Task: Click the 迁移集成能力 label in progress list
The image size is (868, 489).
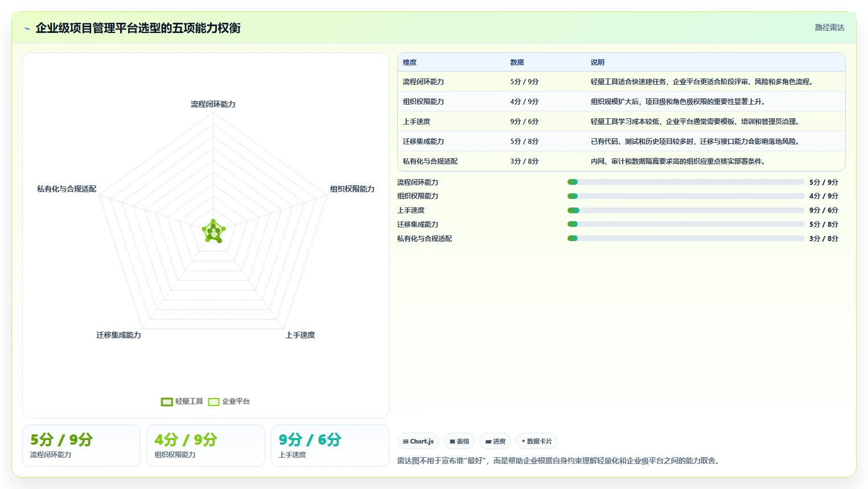Action: tap(418, 225)
